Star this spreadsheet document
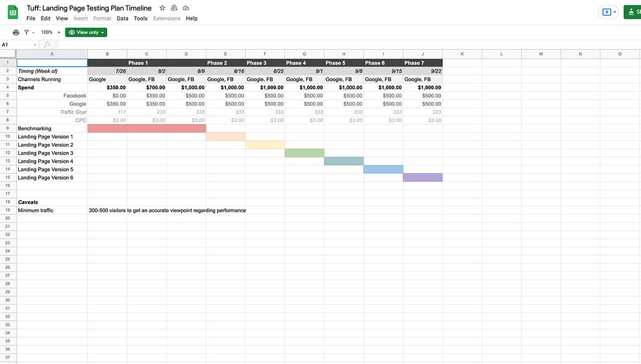641x364 pixels. (x=162, y=8)
